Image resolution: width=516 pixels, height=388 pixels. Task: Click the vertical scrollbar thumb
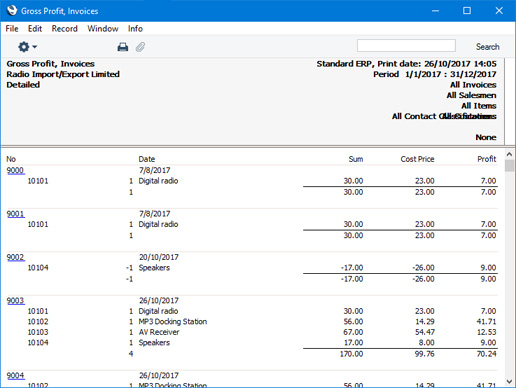click(509, 166)
